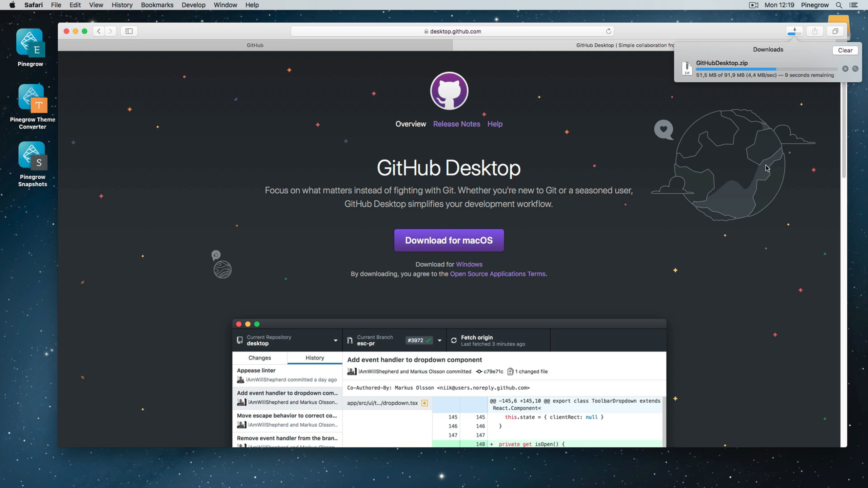Click the Fetch origin refresh icon
The height and width of the screenshot is (488, 868).
[x=454, y=340]
